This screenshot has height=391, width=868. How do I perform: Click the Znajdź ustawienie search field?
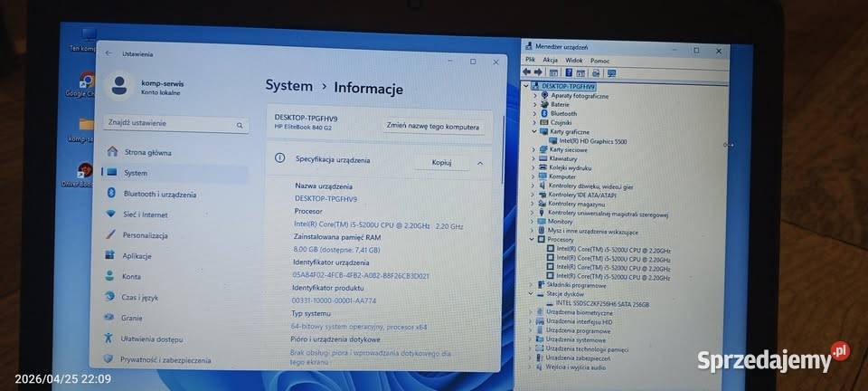[x=175, y=124]
